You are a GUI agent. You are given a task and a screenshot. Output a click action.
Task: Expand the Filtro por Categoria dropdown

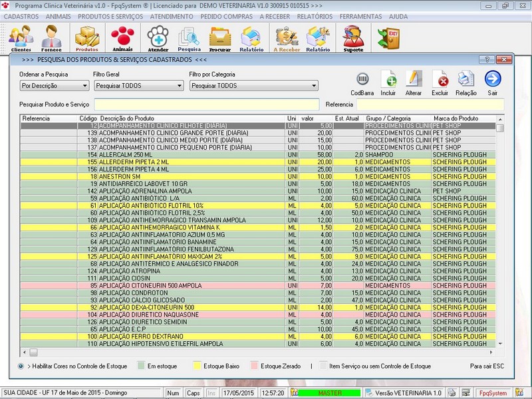click(314, 86)
